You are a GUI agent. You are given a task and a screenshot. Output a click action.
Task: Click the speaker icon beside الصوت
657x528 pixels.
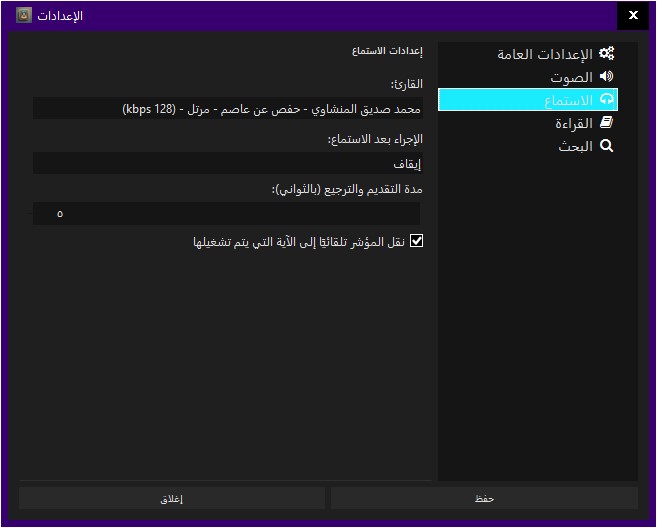tap(606, 76)
